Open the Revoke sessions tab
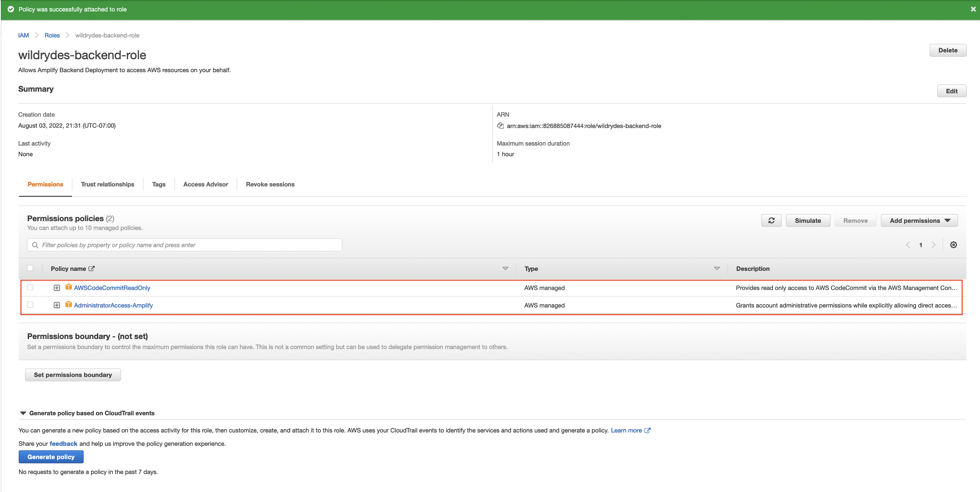This screenshot has height=492, width=980. tap(270, 184)
